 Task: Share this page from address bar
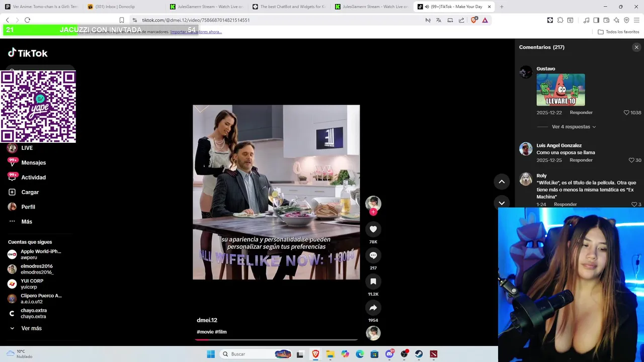pyautogui.click(x=461, y=20)
